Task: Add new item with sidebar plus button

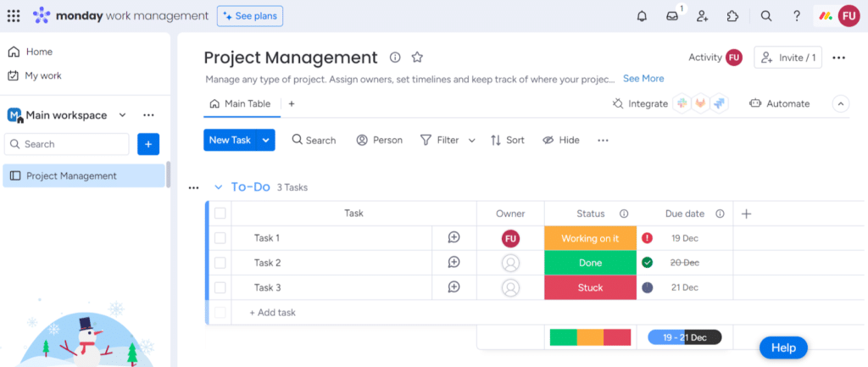Action: click(x=148, y=144)
